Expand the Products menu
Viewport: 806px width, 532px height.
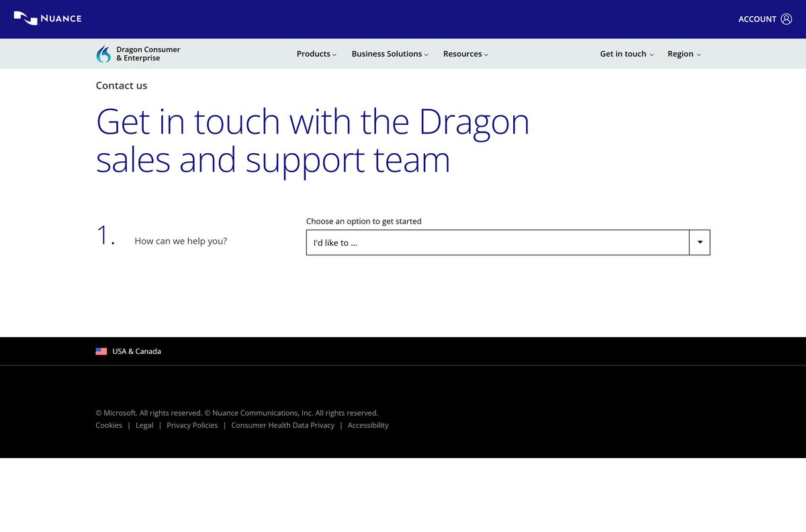click(316, 54)
